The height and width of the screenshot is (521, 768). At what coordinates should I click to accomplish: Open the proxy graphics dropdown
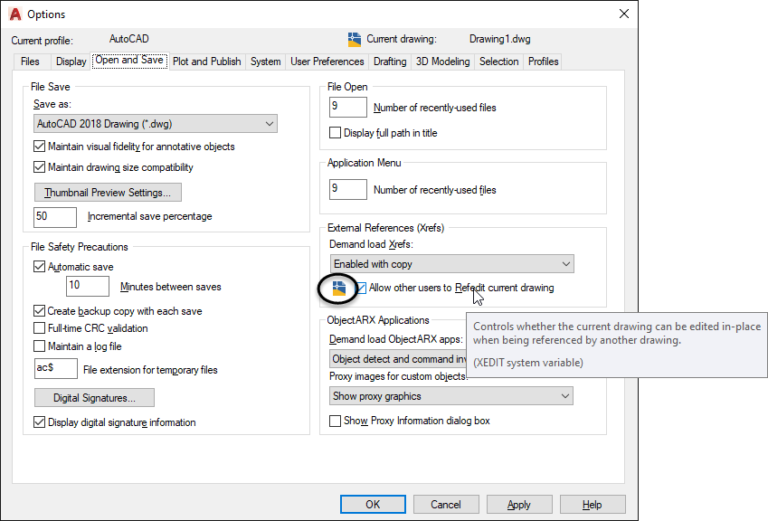tap(451, 396)
